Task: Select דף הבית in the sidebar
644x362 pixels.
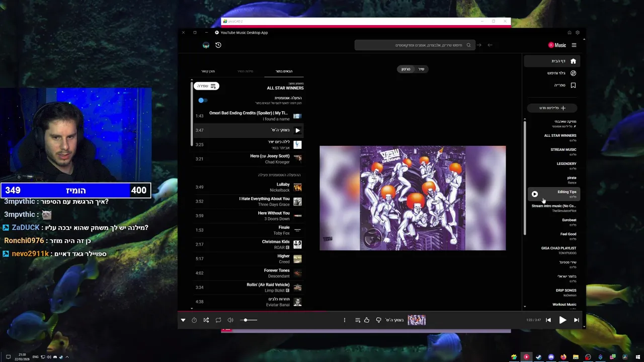Action: point(552,61)
